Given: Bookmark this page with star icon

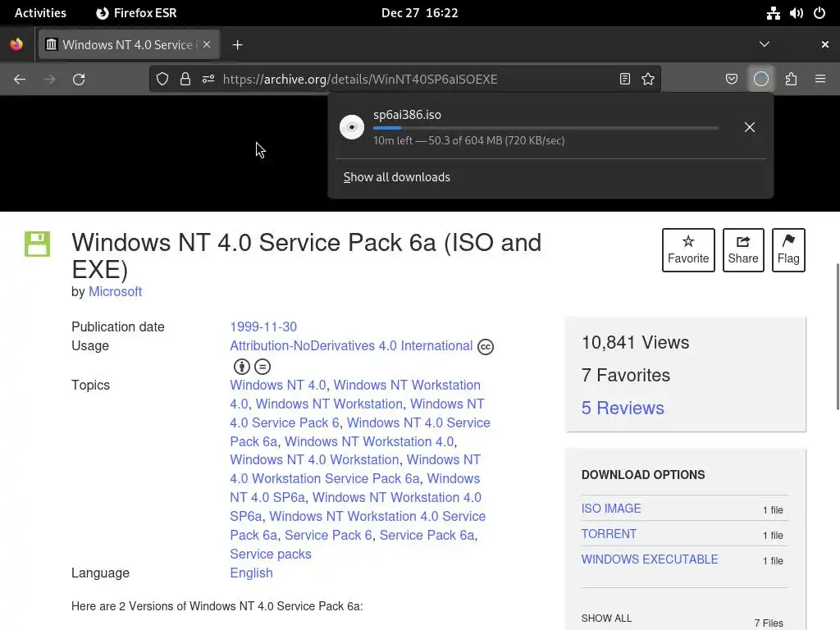Looking at the screenshot, I should click(648, 80).
